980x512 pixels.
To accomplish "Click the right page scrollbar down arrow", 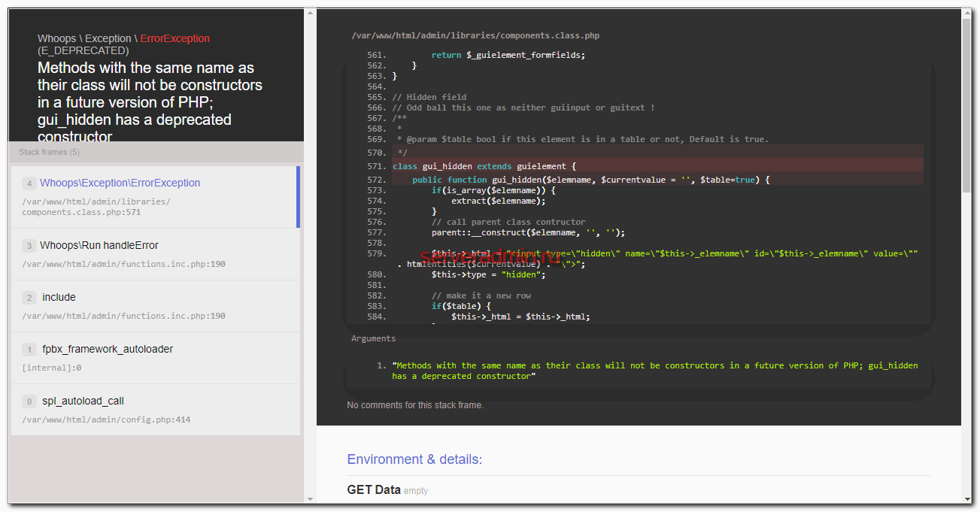I will click(966, 498).
